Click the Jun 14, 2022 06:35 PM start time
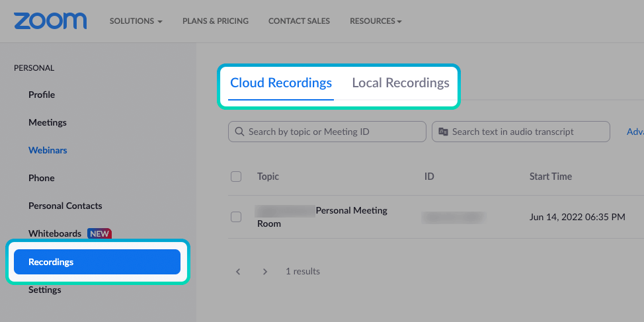Viewport: 644px width, 322px height. [x=577, y=217]
